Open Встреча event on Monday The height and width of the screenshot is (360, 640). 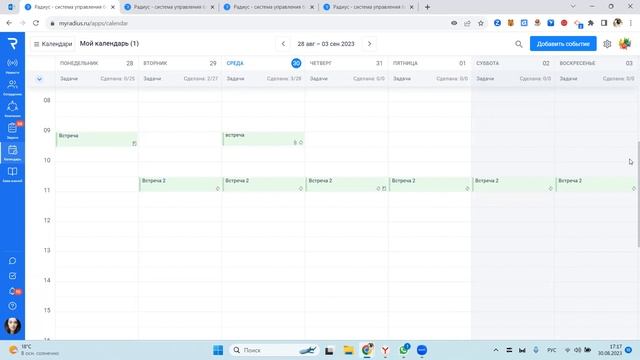(x=97, y=139)
